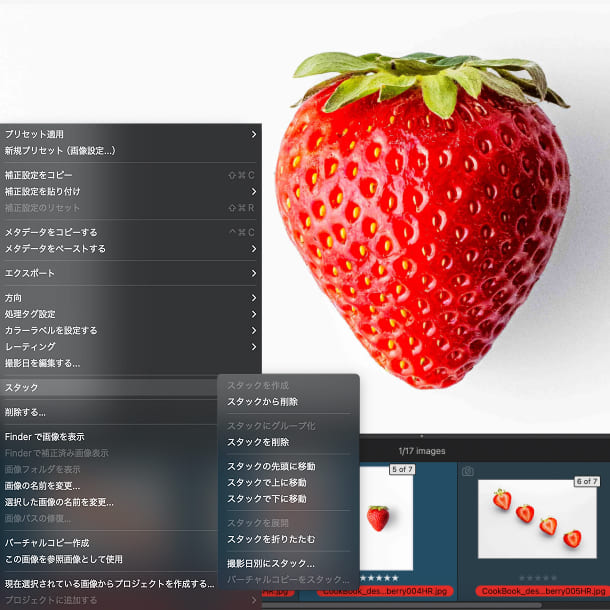Select 撮影日別にスタック... menu entry
Image resolution: width=610 pixels, height=610 pixels.
(270, 564)
